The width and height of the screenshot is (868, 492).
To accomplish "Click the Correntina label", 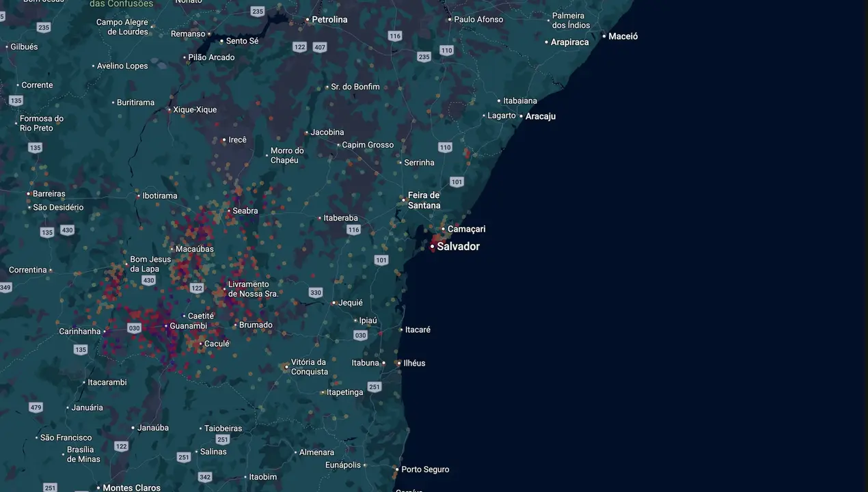I will 28,271.
